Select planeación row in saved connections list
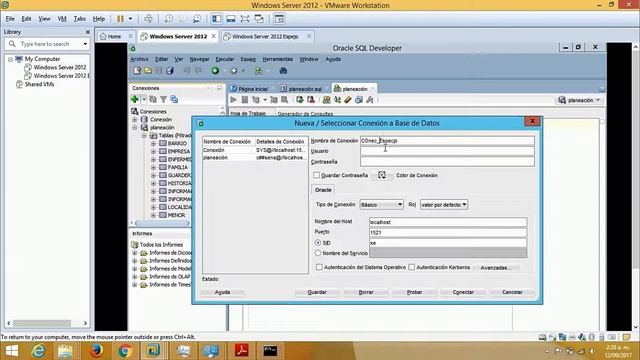640x360 pixels. (255, 158)
